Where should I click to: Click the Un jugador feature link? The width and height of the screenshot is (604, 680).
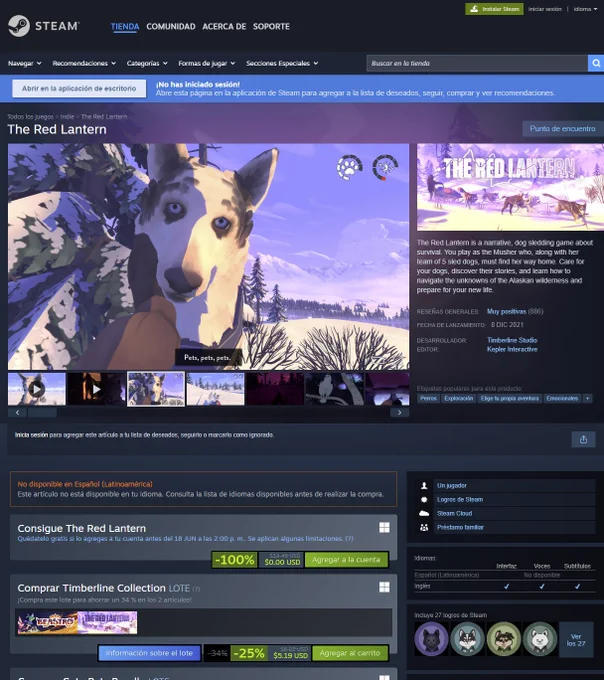(x=452, y=486)
